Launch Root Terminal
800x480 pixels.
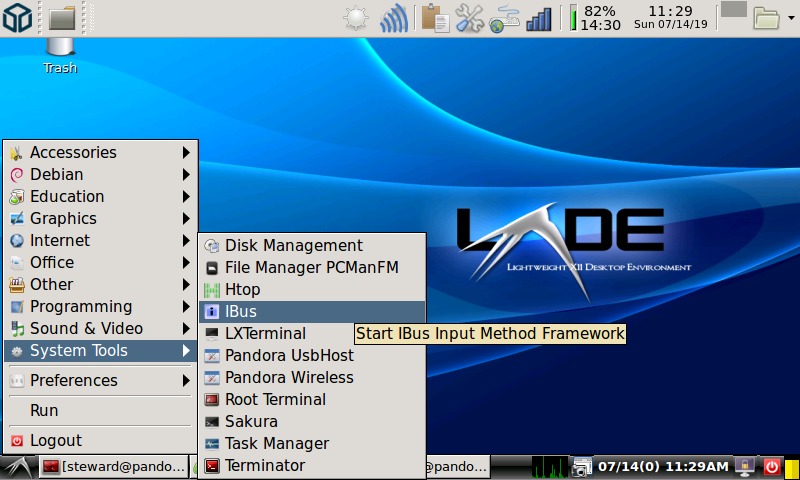coord(312,399)
